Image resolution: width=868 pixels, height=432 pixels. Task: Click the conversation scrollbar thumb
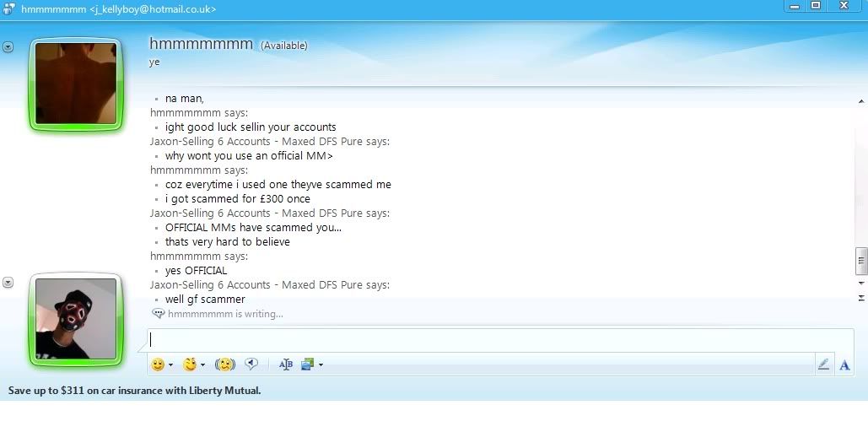[860, 262]
